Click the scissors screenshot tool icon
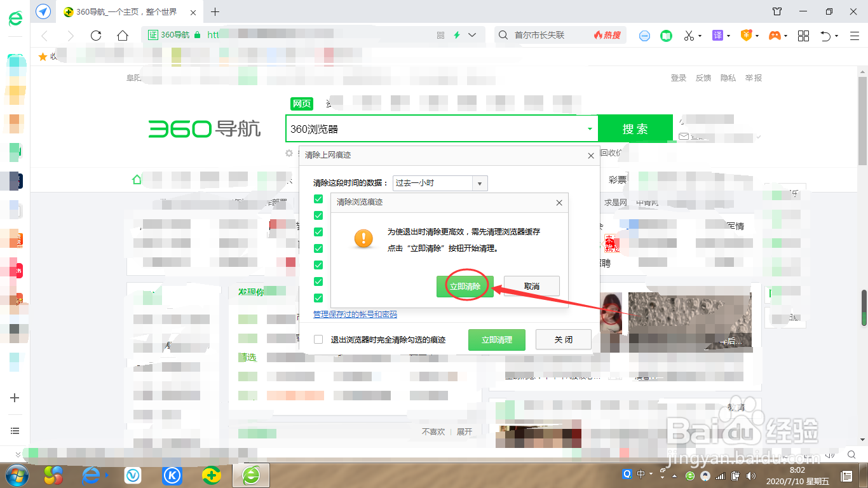Viewport: 868px width, 488px height. pyautogui.click(x=689, y=36)
